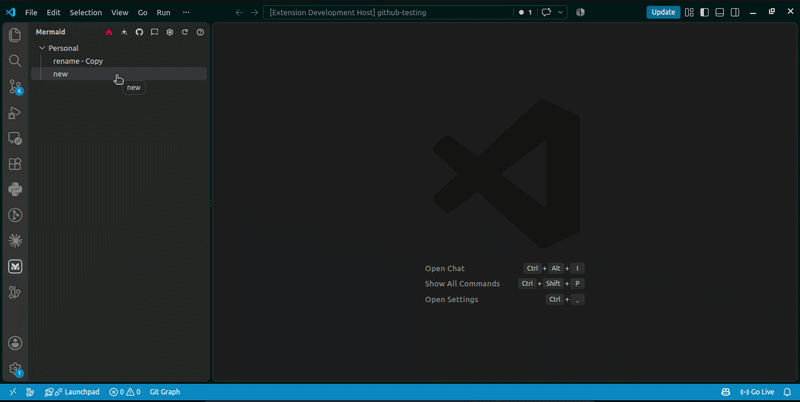Image resolution: width=800 pixels, height=402 pixels.
Task: Click Git Graph in the status bar
Action: pyautogui.click(x=165, y=392)
